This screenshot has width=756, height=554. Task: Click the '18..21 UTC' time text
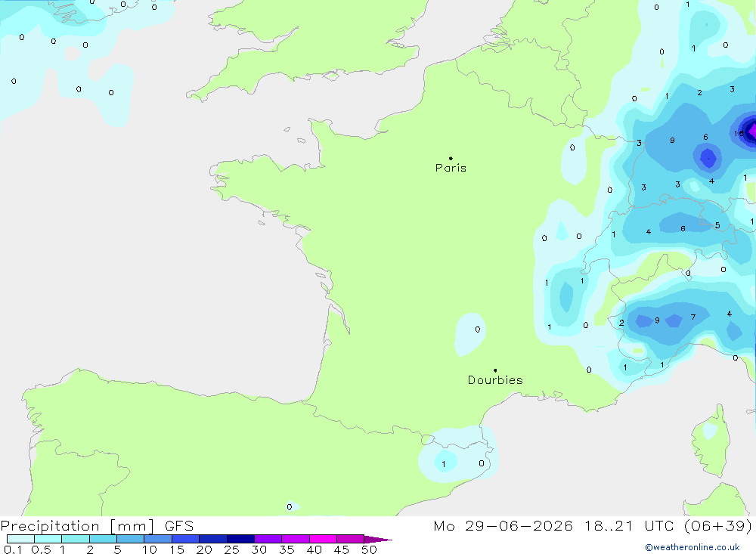(x=629, y=526)
